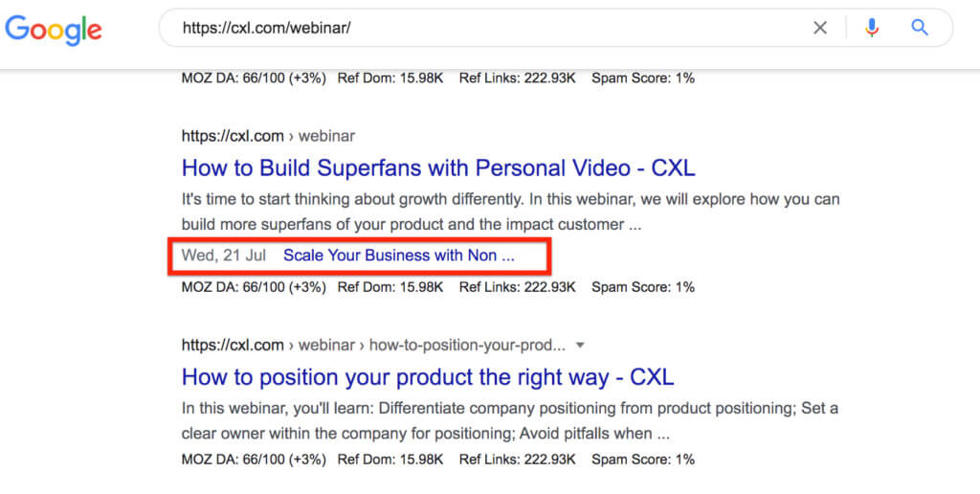
Task: Click the blue search magnifier icon
Action: (x=920, y=28)
